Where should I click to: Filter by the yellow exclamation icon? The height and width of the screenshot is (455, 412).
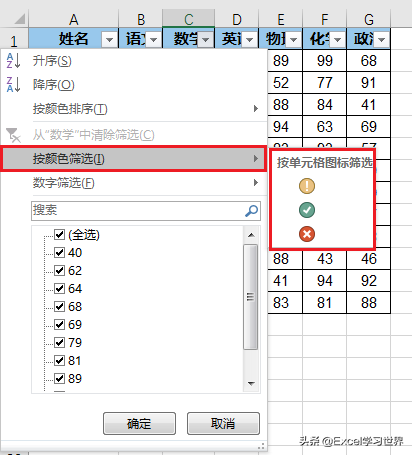307,186
